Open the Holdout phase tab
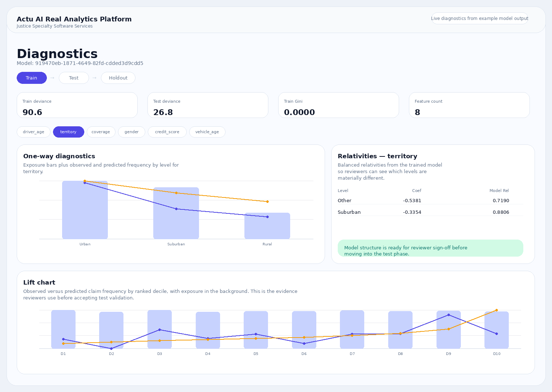The image size is (552, 392). [x=118, y=78]
